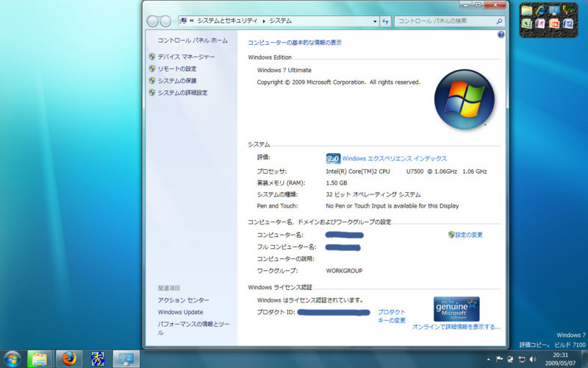Click the help question mark icon
Image resolution: width=588 pixels, height=368 pixels.
point(501,35)
